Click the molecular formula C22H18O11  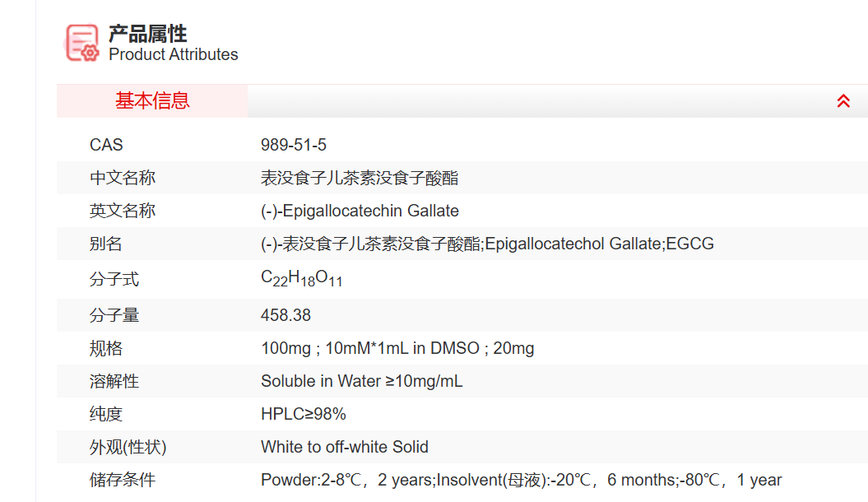tap(301, 279)
